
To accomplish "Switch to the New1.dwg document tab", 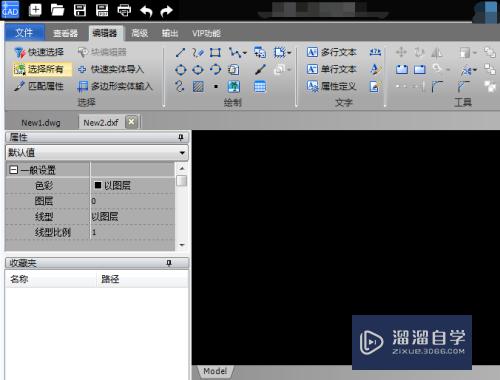I will coord(41,123).
